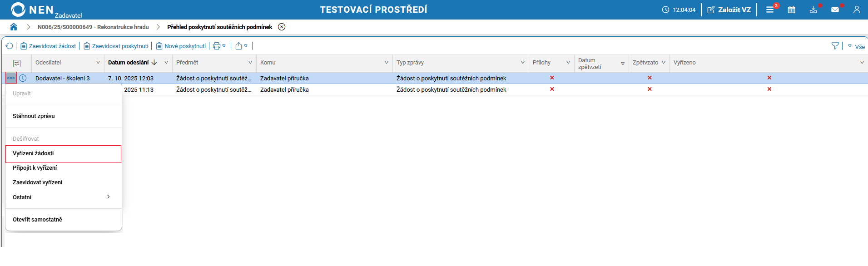
Task: Open the print dropdown arrow
Action: [x=224, y=46]
